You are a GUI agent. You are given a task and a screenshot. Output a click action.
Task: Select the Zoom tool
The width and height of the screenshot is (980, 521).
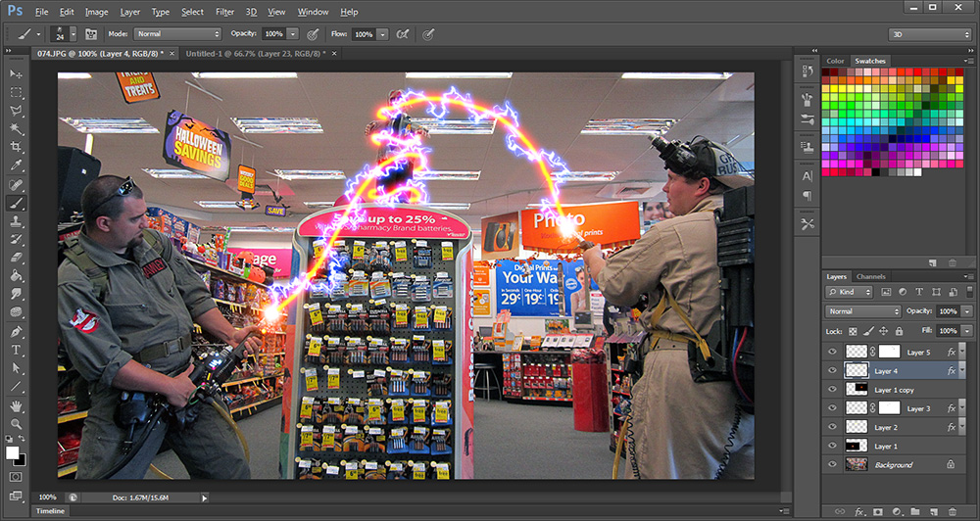pos(17,424)
